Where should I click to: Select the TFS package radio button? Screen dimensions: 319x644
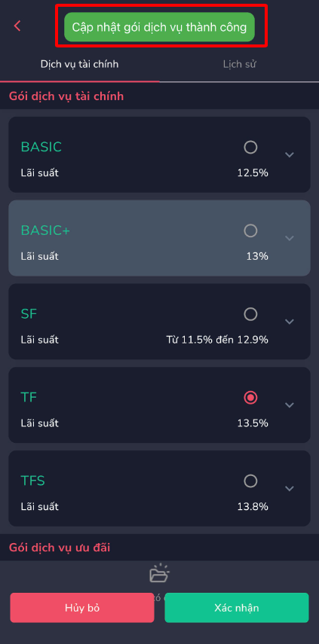250,481
